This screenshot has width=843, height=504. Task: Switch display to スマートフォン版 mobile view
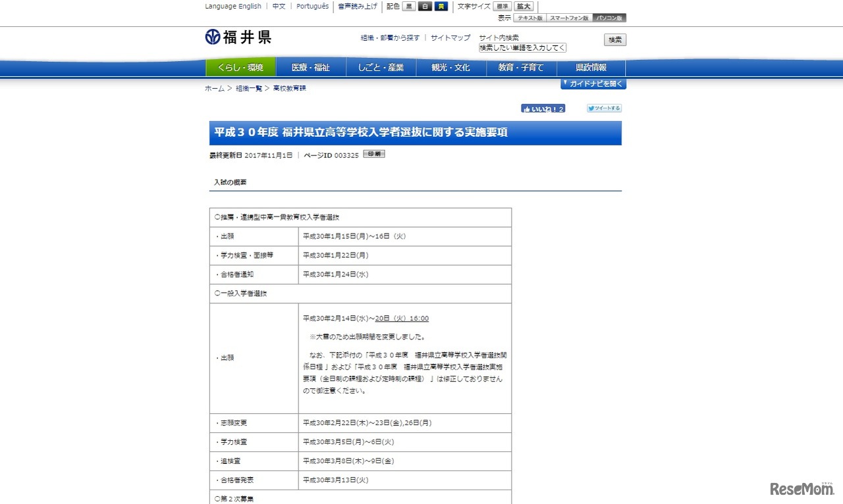(568, 18)
